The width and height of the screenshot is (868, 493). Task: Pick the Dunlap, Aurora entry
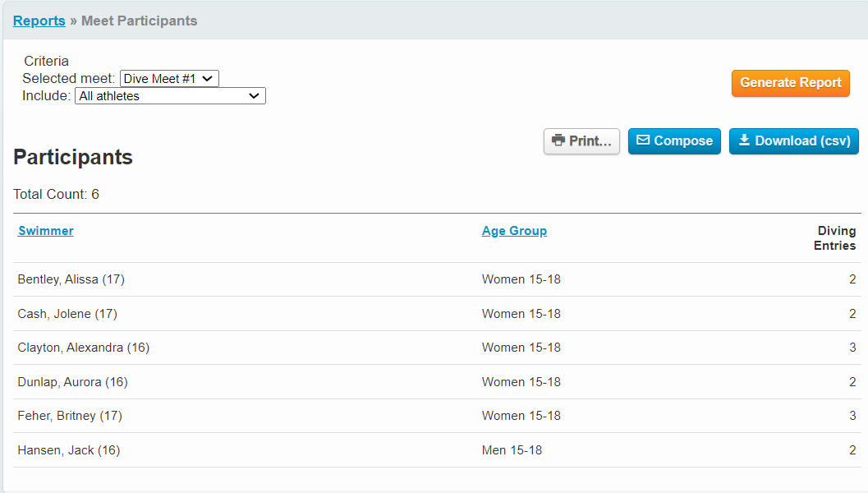pos(72,382)
